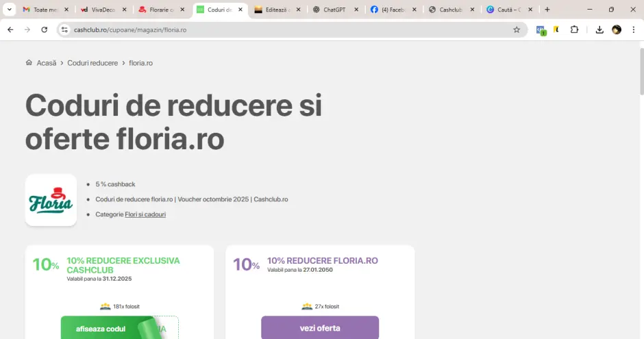Switch to the ChatGPT tab
The width and height of the screenshot is (644, 339).
coord(330,10)
